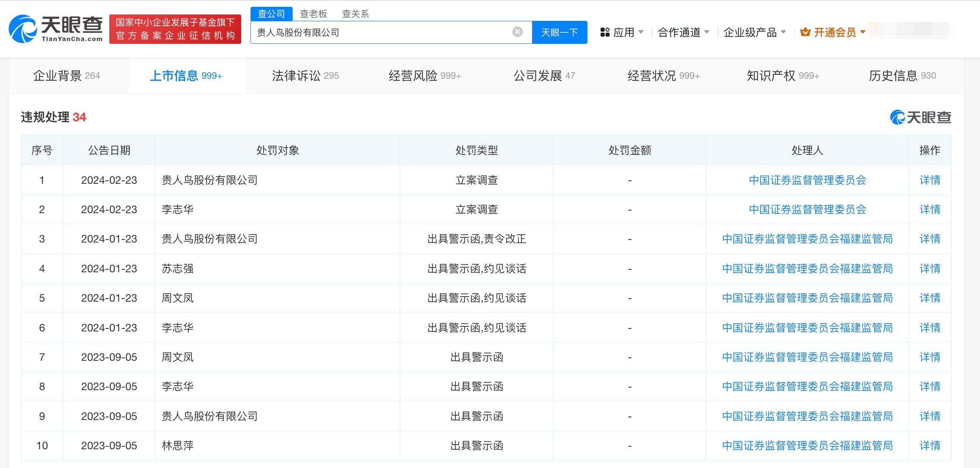Viewport: 980px width, 468px height.
Task: Click the 处罚类型 column header
Action: [476, 150]
